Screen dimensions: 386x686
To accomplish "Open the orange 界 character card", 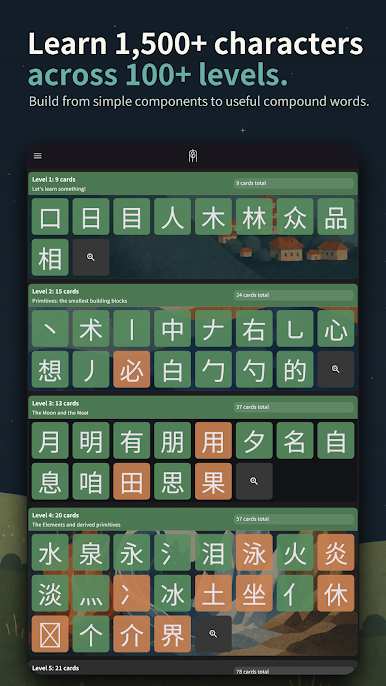I will pyautogui.click(x=172, y=634).
